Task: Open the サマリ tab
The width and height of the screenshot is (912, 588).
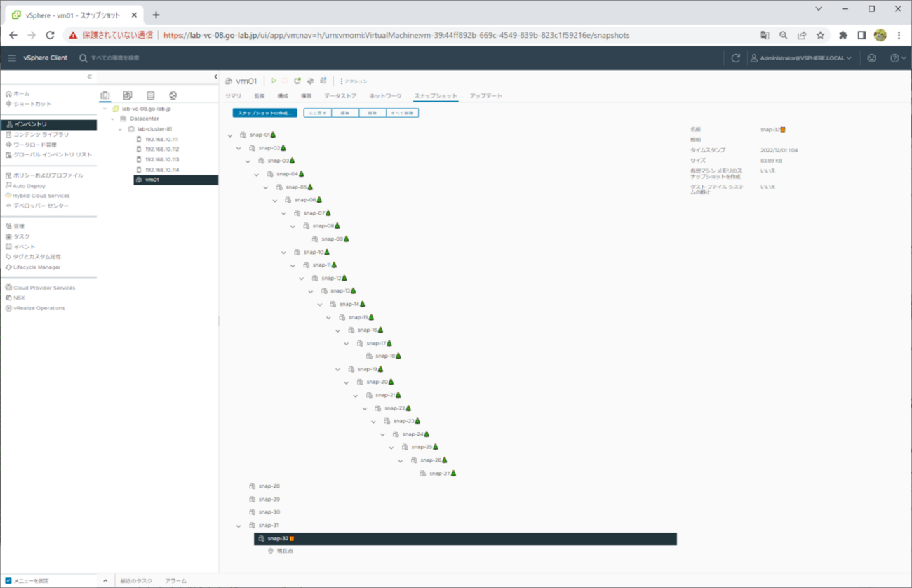Action: (234, 96)
